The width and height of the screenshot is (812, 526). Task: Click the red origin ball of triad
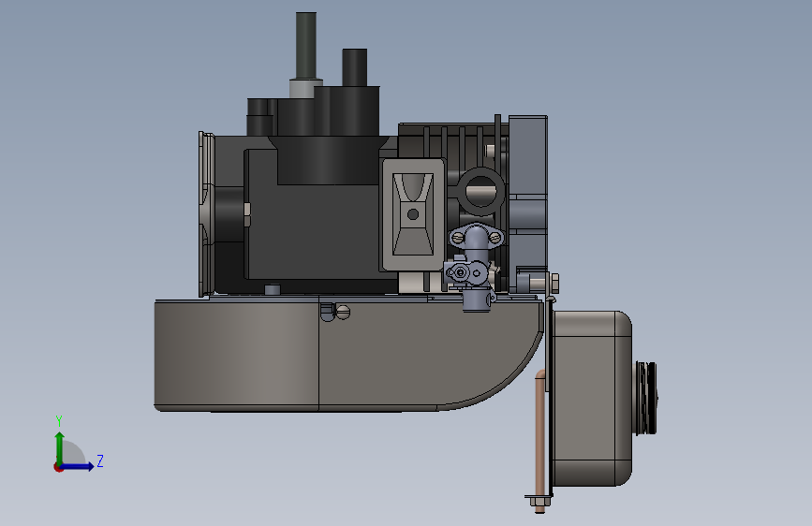click(58, 467)
